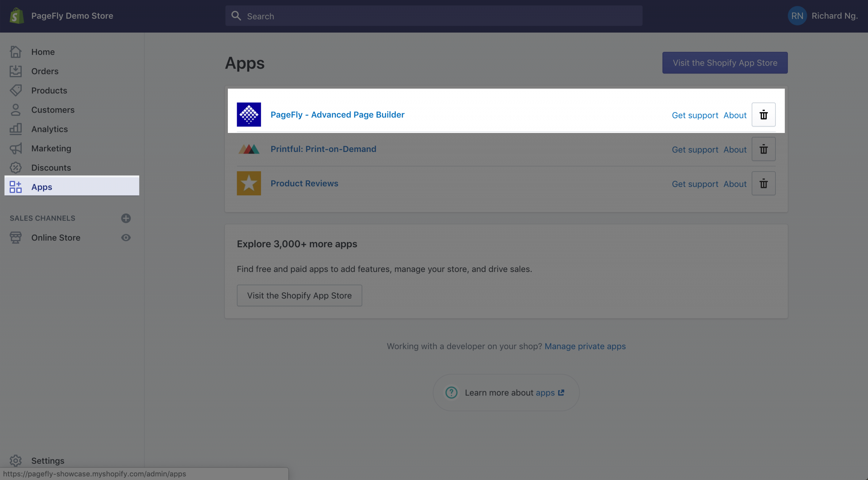Click the PageFly app logo

point(249,115)
